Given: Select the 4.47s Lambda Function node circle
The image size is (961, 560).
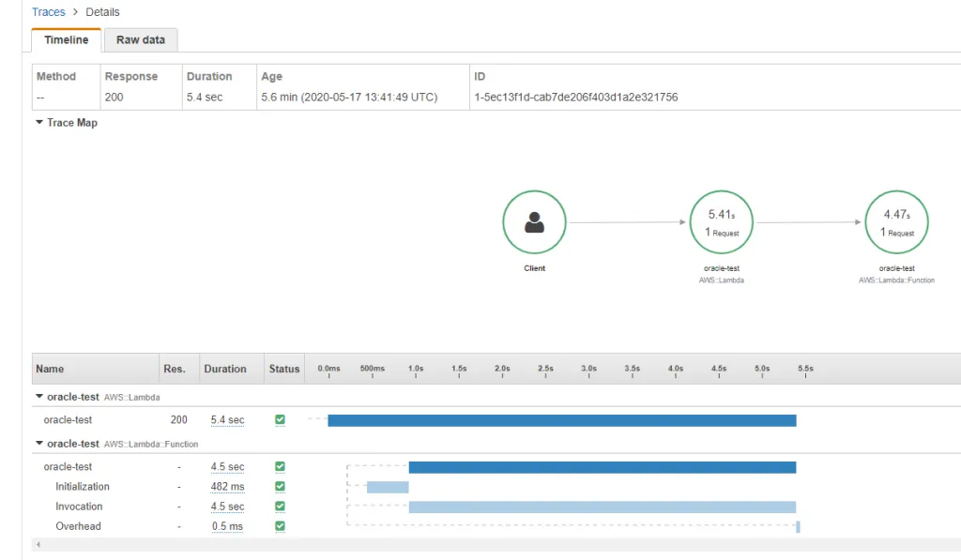Looking at the screenshot, I should click(x=896, y=223).
